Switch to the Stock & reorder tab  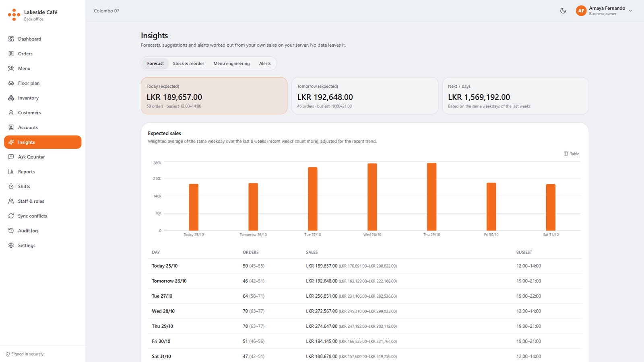coord(188,64)
